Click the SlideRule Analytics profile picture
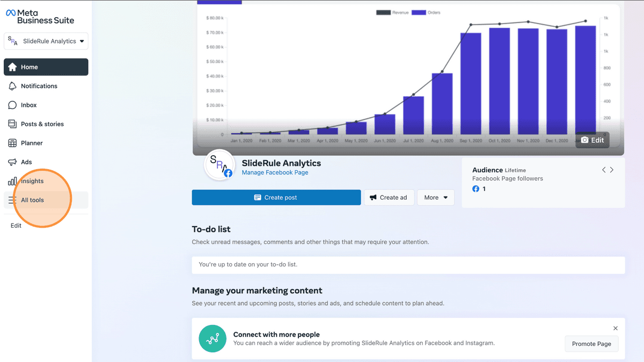The image size is (644, 362). click(x=219, y=164)
